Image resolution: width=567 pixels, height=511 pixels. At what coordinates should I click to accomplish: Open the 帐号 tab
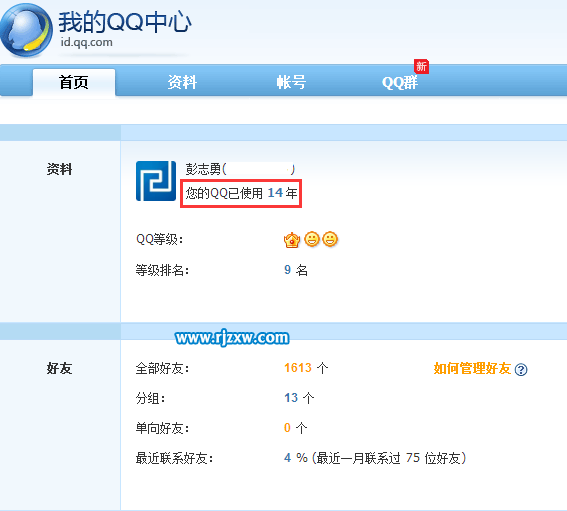pyautogui.click(x=291, y=82)
